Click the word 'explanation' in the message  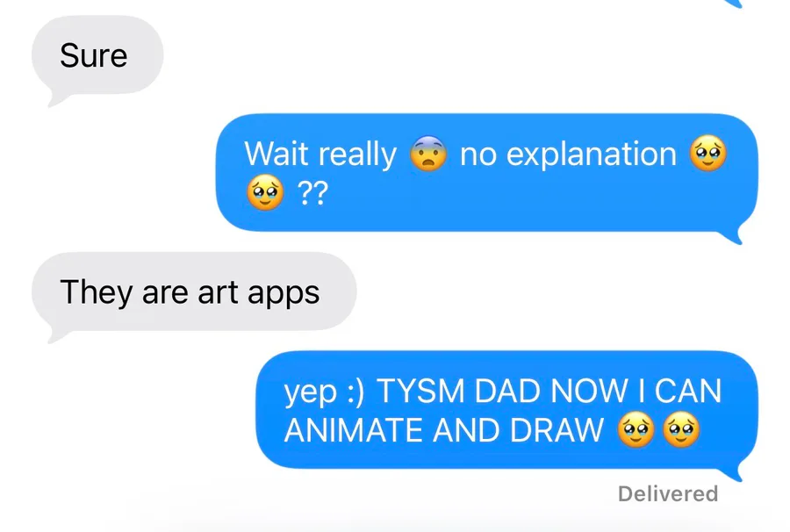[591, 154]
